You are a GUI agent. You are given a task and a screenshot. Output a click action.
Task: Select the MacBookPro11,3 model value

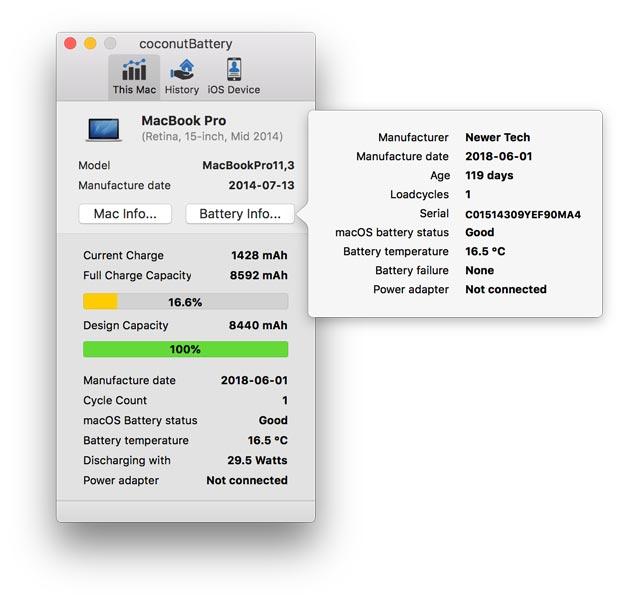[248, 165]
